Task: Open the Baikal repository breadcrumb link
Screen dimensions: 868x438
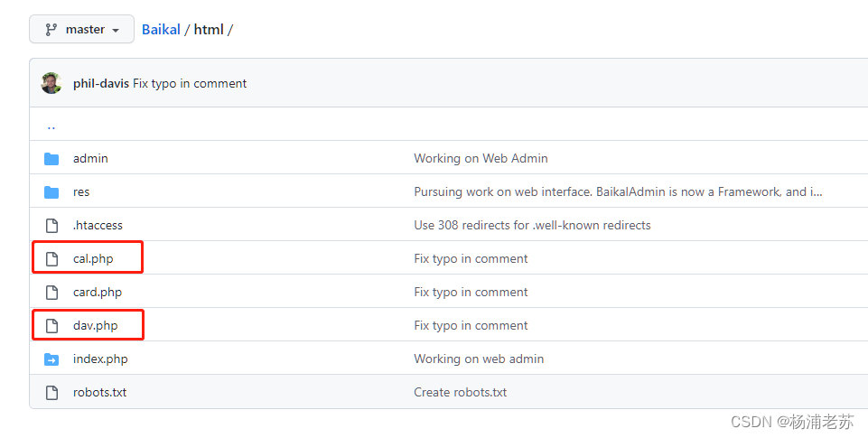Action: click(161, 29)
